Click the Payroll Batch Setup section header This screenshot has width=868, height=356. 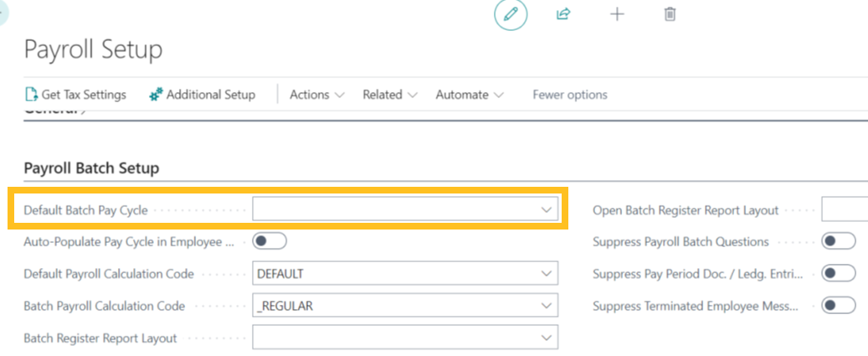coord(91,168)
